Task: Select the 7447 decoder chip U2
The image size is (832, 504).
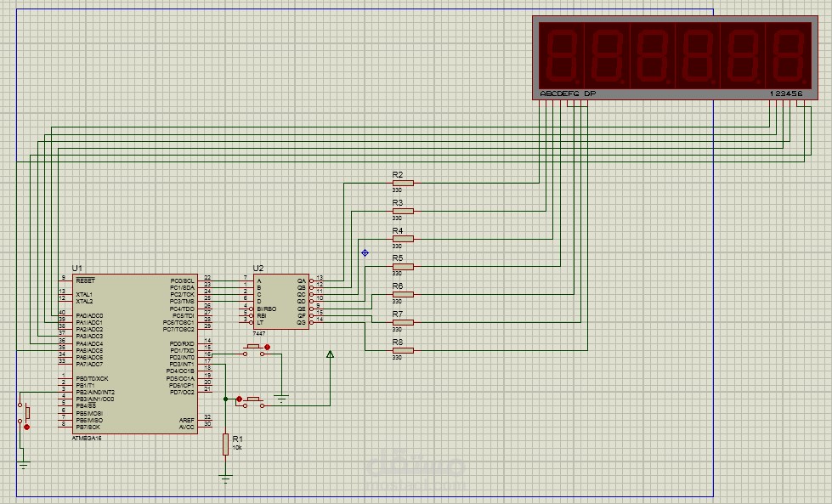Action: pos(281,302)
